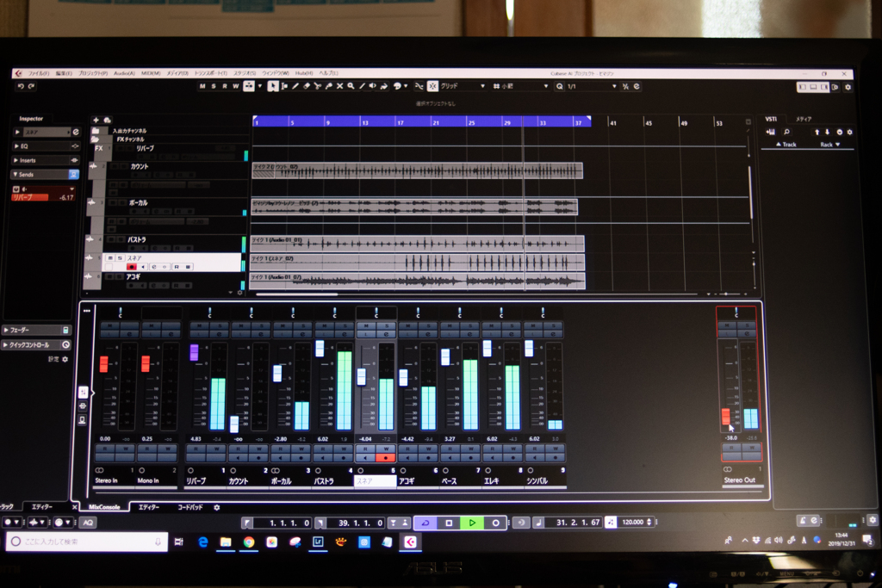
Task: Click the Cubase icon in taskbar
Action: [411, 542]
